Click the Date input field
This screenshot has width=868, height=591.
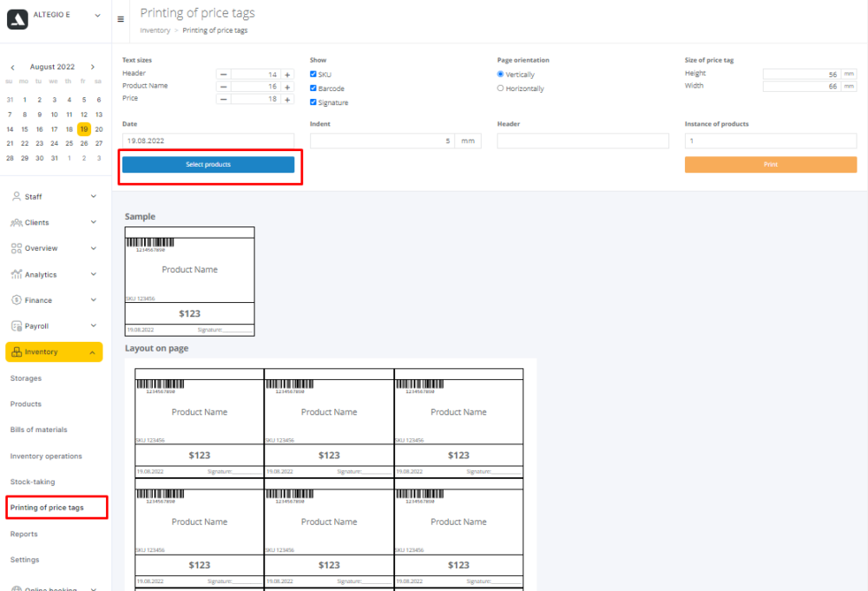point(208,141)
